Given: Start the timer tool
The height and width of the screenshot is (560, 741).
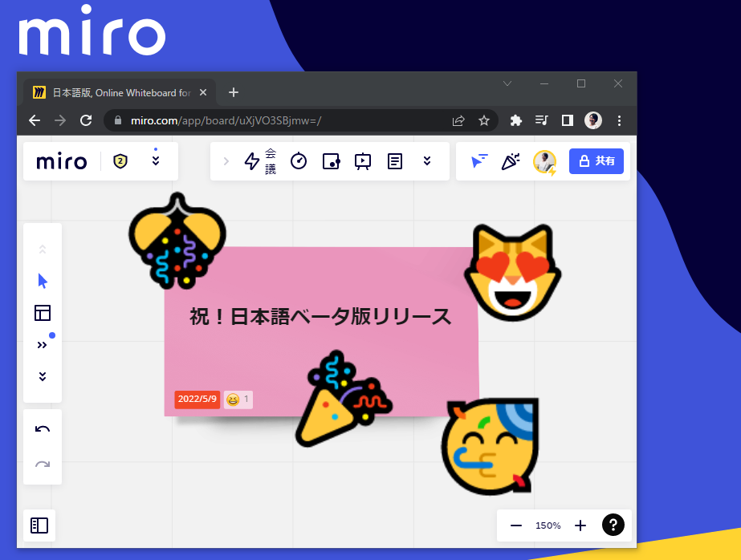Looking at the screenshot, I should tap(299, 161).
